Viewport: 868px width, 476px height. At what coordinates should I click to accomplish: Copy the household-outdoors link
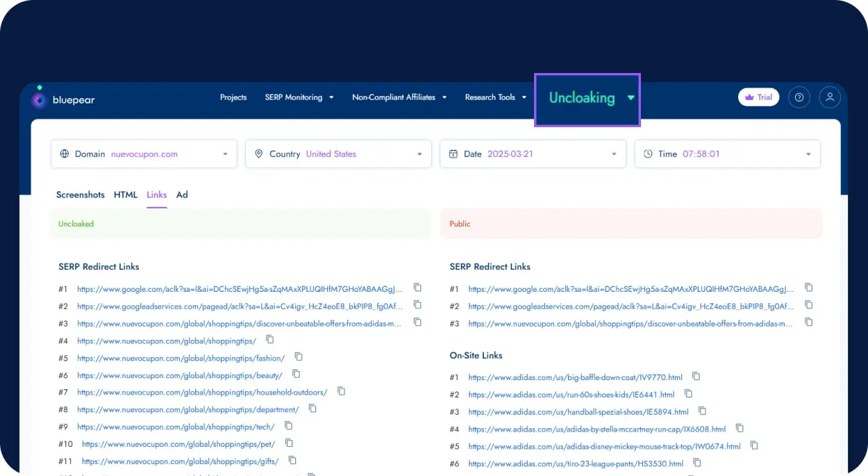pyautogui.click(x=341, y=392)
